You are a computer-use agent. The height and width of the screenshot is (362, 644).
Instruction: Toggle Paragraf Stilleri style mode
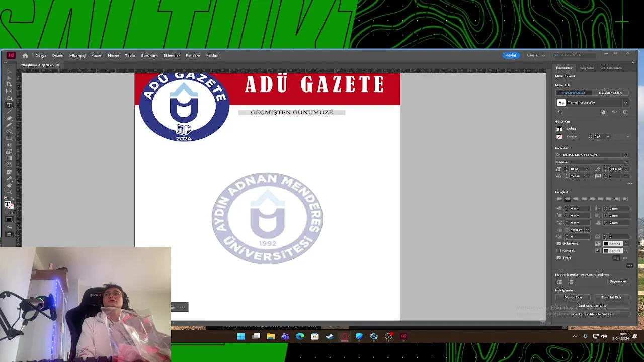573,93
